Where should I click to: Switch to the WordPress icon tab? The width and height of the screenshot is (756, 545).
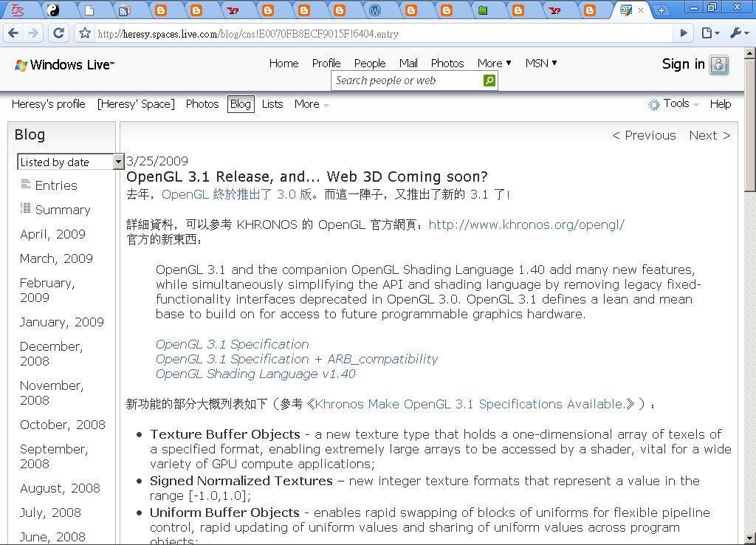tap(374, 10)
